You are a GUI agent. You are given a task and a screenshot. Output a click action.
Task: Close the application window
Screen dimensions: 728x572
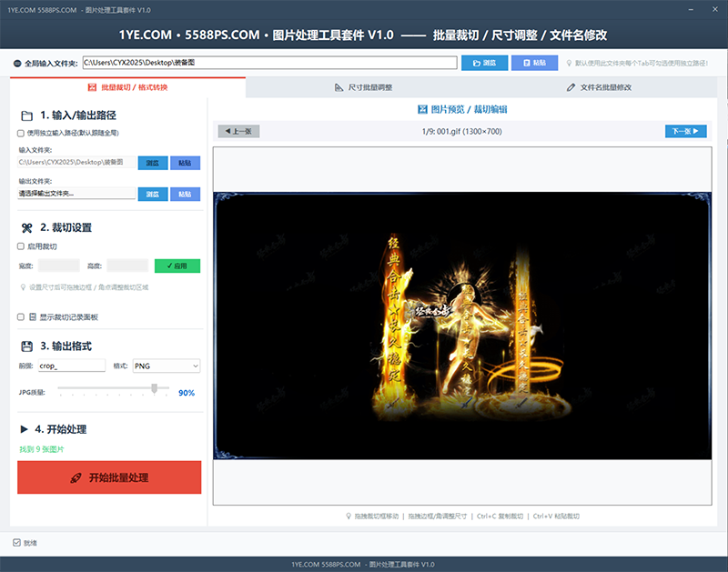point(715,9)
